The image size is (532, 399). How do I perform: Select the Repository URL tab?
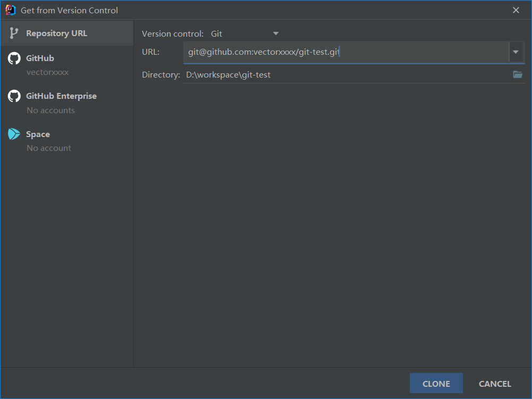point(67,33)
